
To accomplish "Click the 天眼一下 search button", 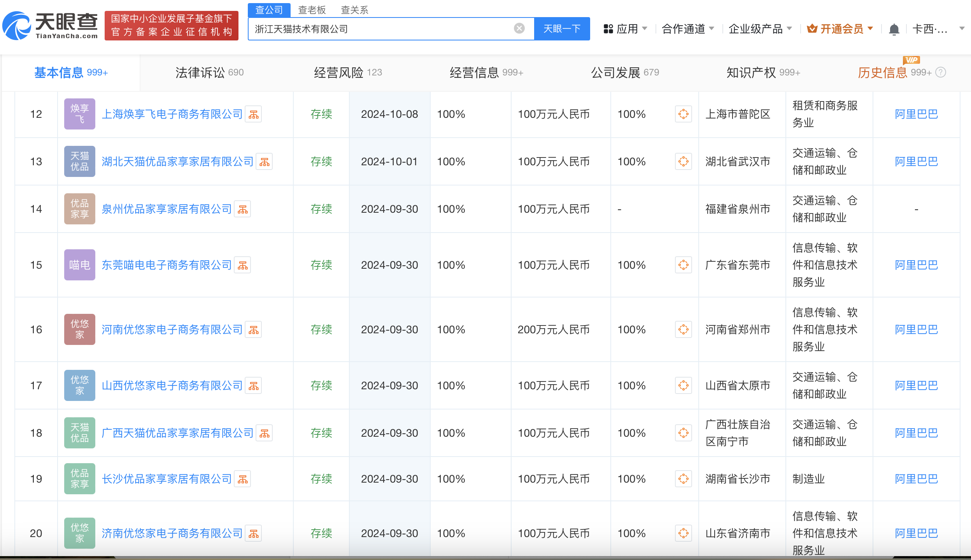I will coord(562,29).
